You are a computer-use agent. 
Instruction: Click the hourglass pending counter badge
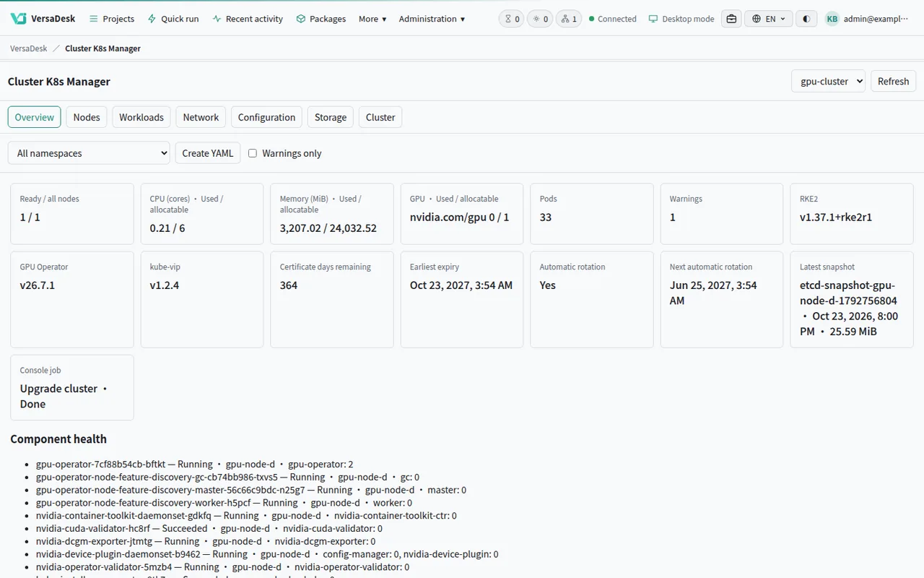(x=512, y=19)
